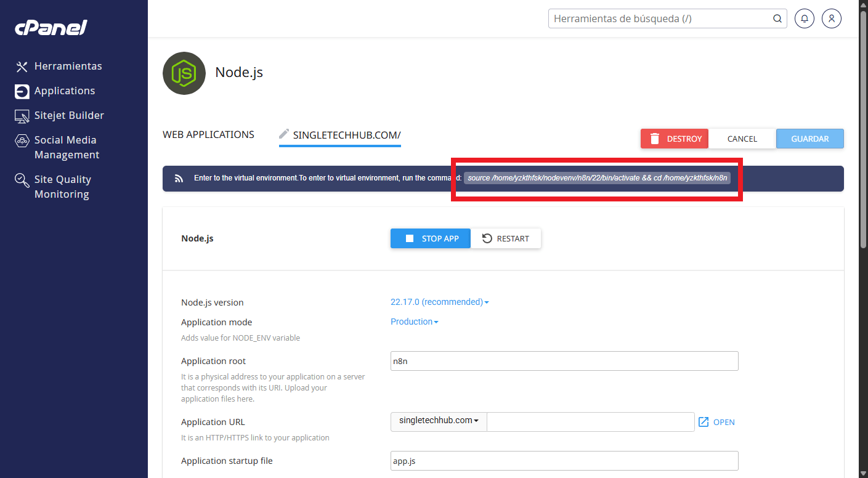Click the RESTART button
Image resolution: width=868 pixels, height=478 pixels.
(x=506, y=238)
